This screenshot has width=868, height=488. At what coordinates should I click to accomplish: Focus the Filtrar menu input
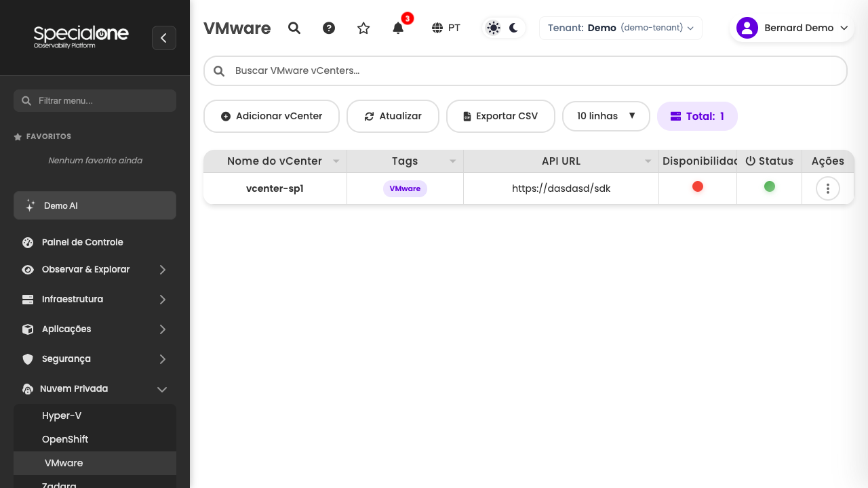[95, 100]
